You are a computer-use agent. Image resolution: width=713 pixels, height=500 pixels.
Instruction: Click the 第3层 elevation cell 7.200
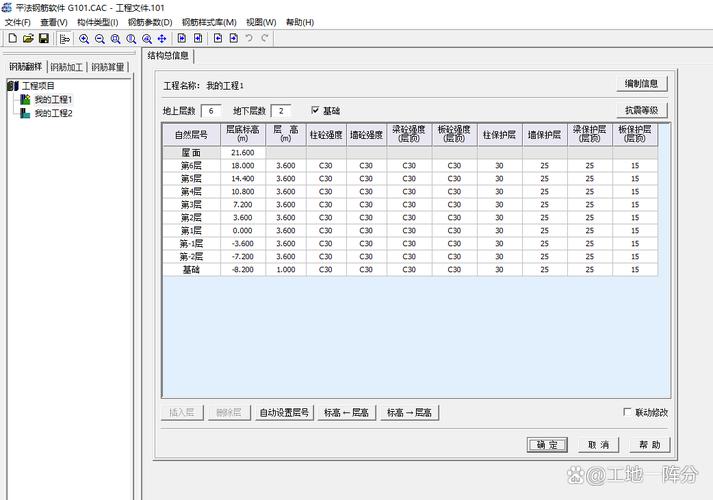[x=243, y=205]
